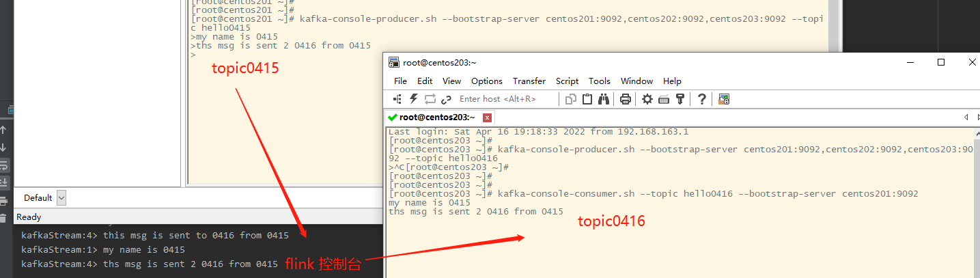The height and width of the screenshot is (278, 980).
Task: Maximize the root@centos203 SecureCRT window
Action: coord(941,62)
